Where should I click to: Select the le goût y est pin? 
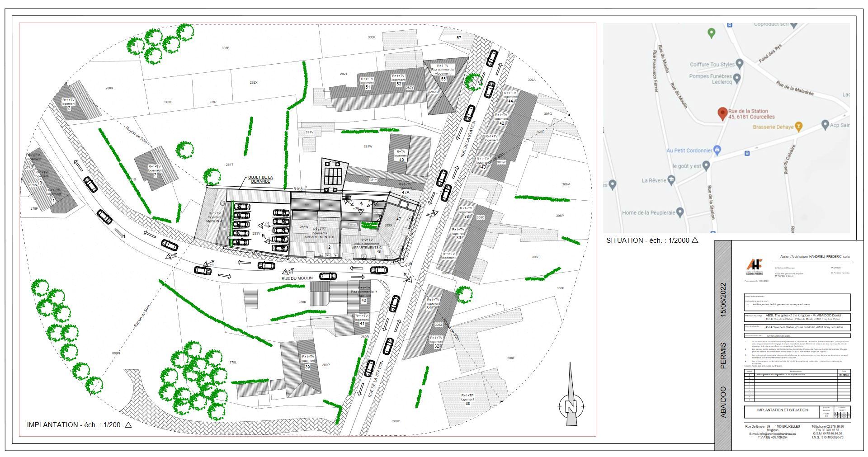pyautogui.click(x=706, y=166)
